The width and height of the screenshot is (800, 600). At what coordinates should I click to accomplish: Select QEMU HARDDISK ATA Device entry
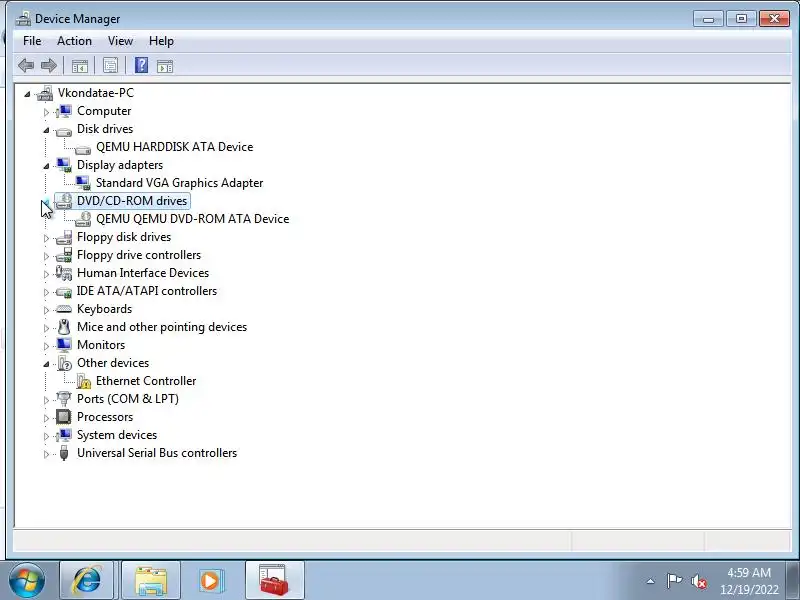pyautogui.click(x=174, y=147)
